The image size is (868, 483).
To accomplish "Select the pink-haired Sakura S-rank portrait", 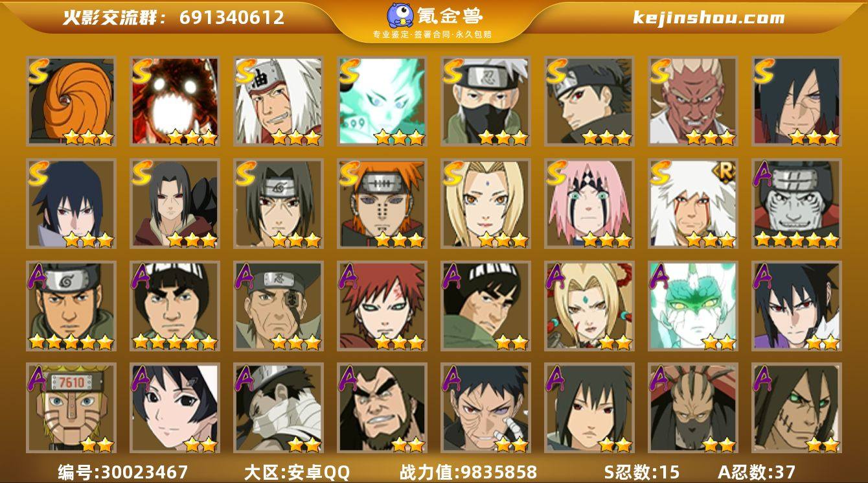I will (x=589, y=204).
